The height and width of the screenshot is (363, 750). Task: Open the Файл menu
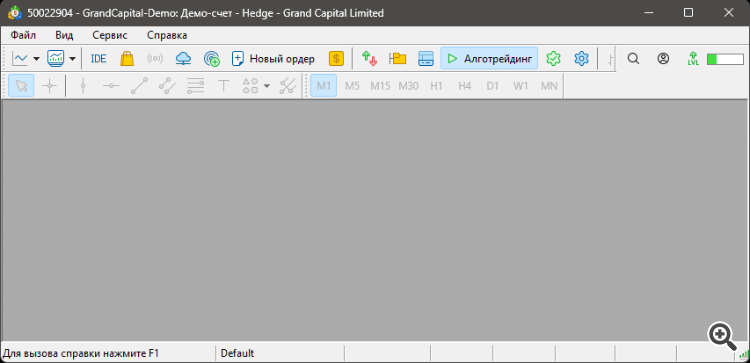[x=23, y=35]
